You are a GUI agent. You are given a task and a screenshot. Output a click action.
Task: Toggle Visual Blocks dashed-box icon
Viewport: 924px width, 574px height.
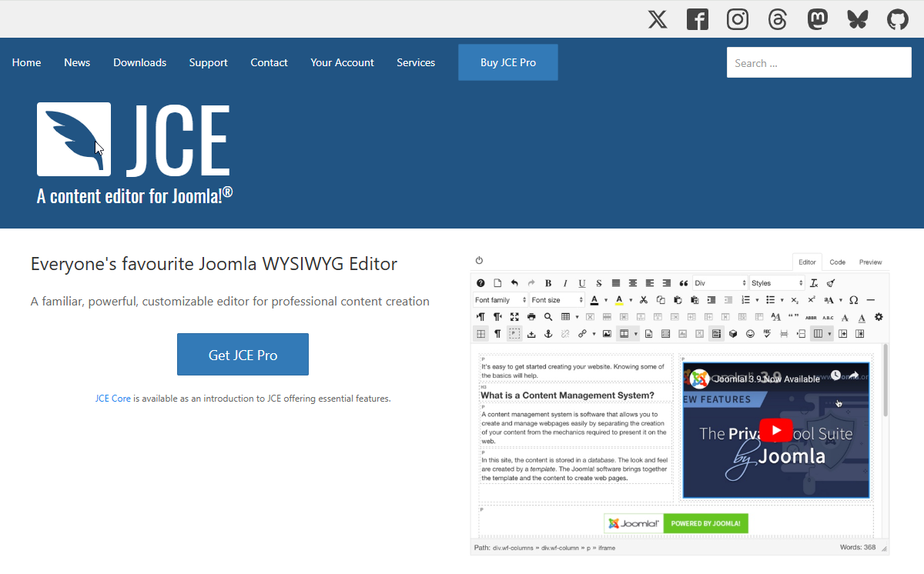(514, 334)
